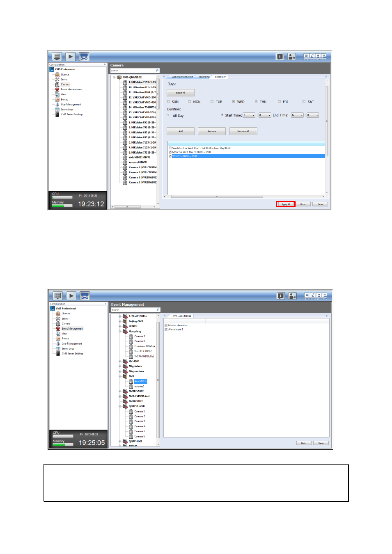Viewport: 392px width, 554px height.
Task: Open License item in Camera window sidebar
Action: pyautogui.click(x=65, y=75)
